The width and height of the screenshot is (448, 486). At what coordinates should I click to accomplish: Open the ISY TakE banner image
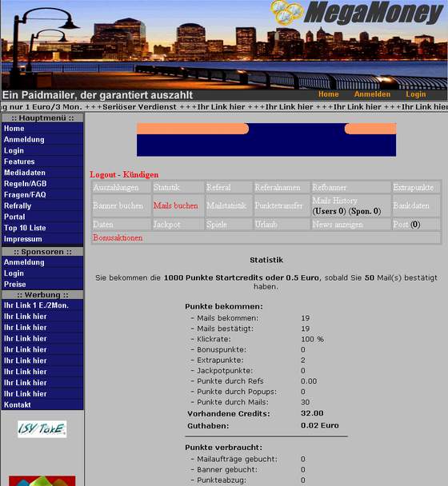pos(42,429)
